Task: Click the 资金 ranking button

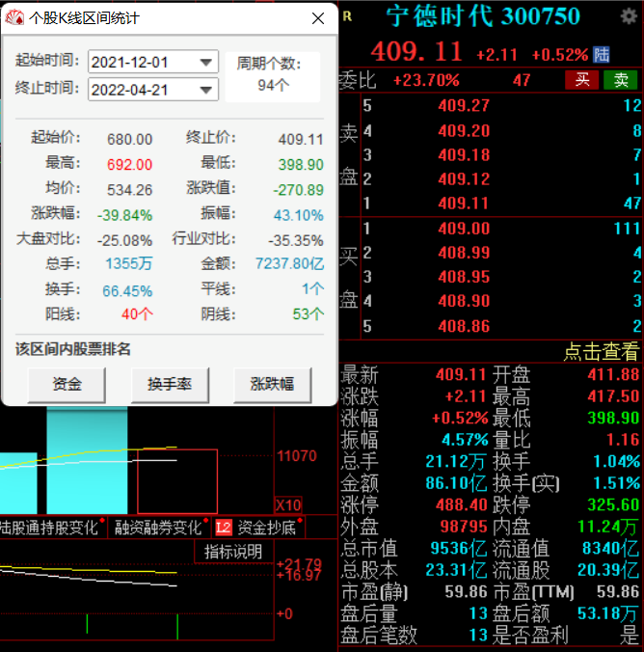Action: coord(67,384)
